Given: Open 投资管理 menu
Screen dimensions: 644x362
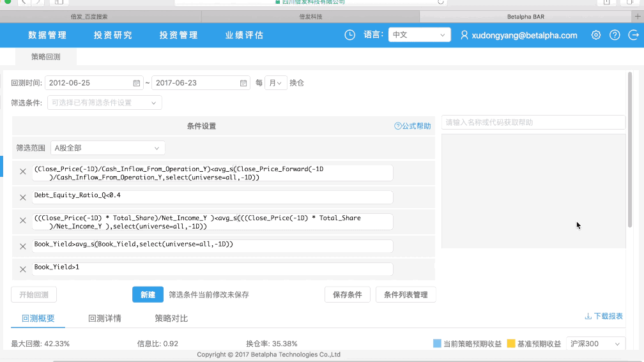Looking at the screenshot, I should pos(179,35).
